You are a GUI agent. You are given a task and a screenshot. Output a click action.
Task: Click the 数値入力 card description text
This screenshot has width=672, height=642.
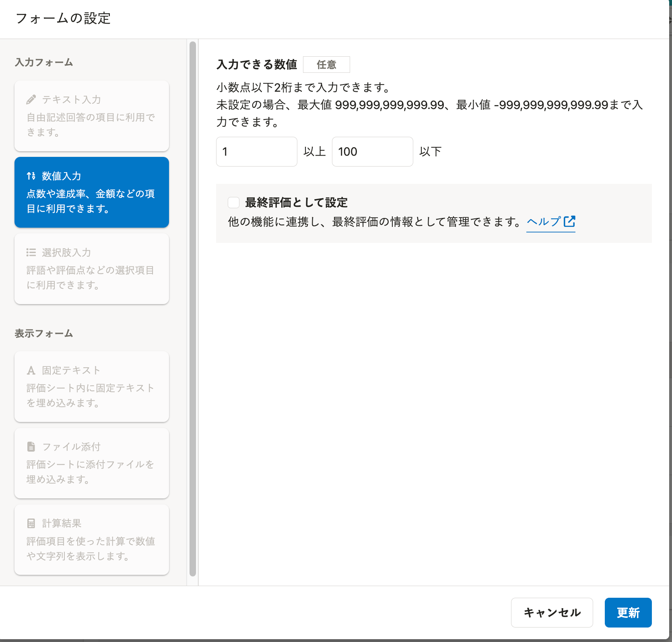[91, 201]
